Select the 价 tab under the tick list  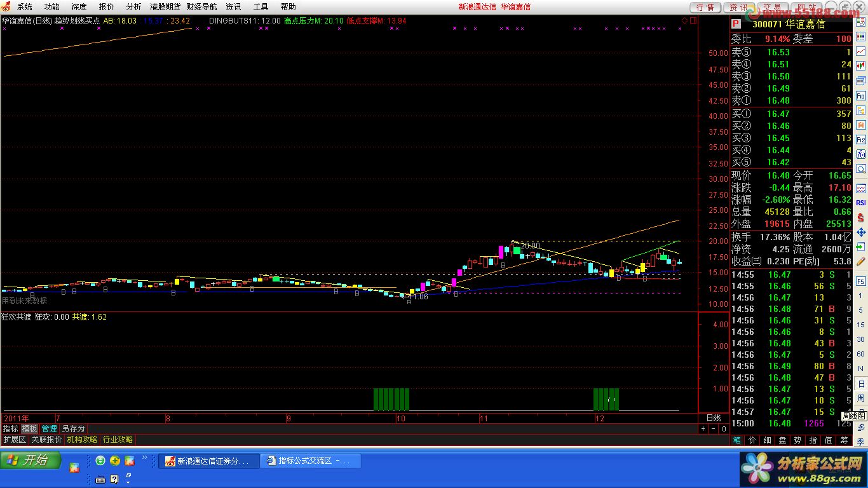(752, 440)
